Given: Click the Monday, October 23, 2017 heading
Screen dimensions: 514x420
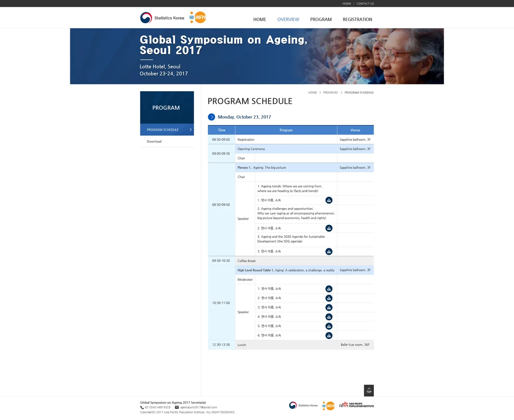Looking at the screenshot, I should point(244,117).
